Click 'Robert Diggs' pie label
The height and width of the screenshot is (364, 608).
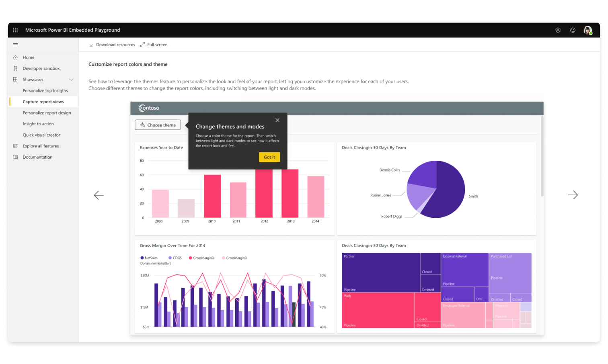click(x=392, y=217)
